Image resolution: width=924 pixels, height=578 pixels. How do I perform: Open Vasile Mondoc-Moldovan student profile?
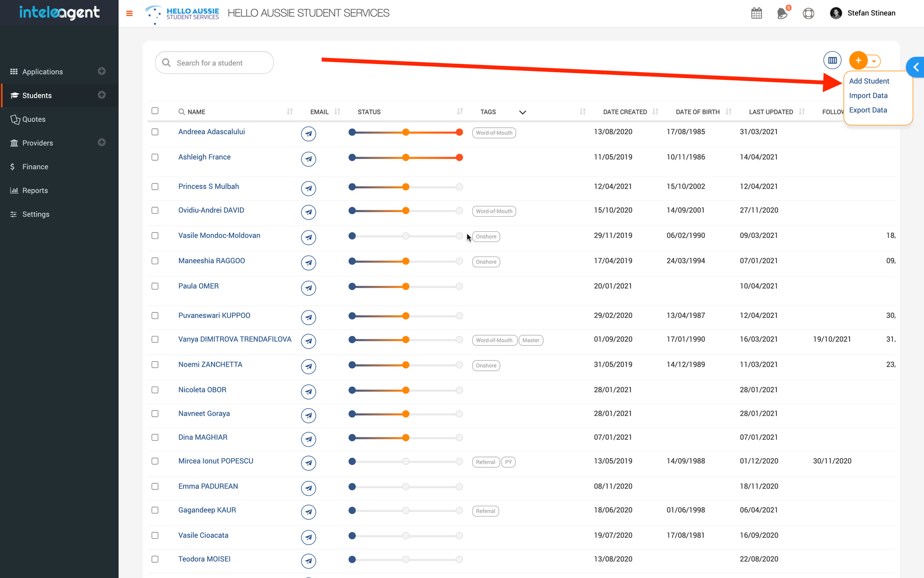[x=219, y=236]
